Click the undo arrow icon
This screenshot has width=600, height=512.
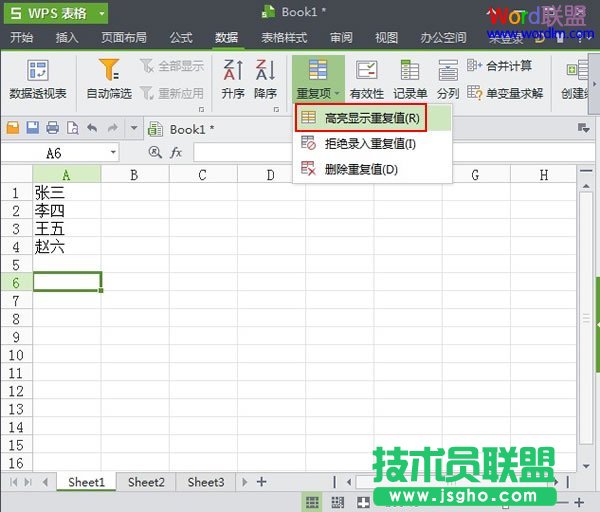pos(92,129)
